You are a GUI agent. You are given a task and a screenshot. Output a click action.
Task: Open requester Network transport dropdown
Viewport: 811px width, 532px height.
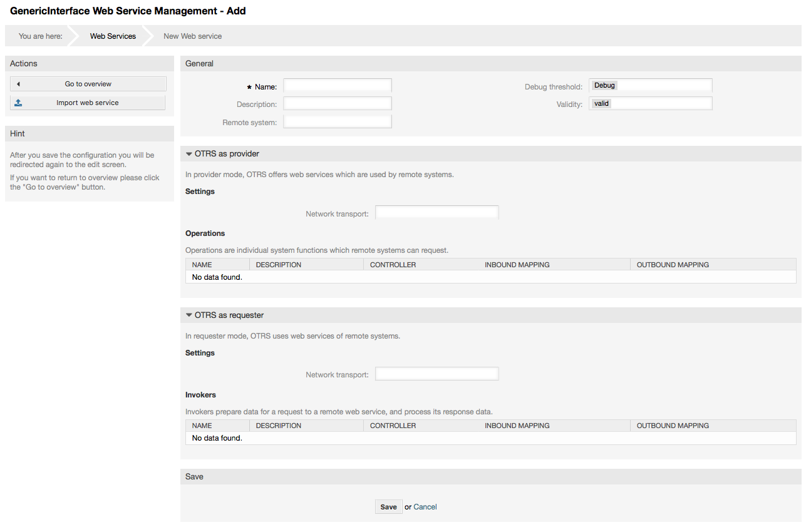(x=437, y=374)
